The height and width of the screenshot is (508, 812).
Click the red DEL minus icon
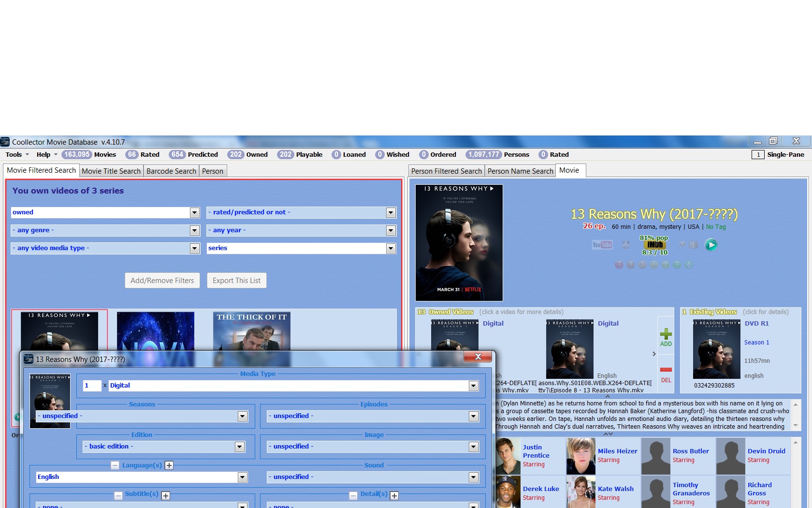[x=666, y=370]
